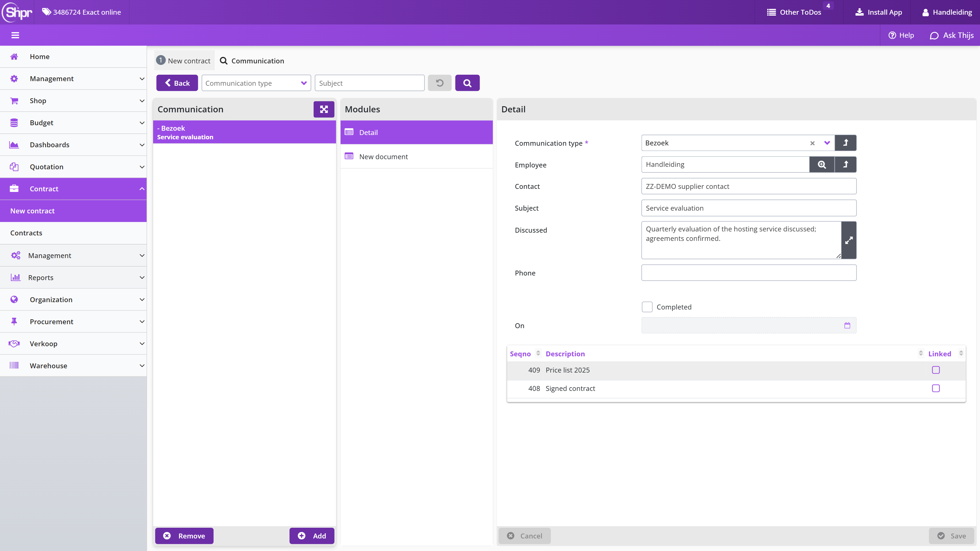Check Linked box for Signed contract
The height and width of the screenshot is (551, 980).
936,388
